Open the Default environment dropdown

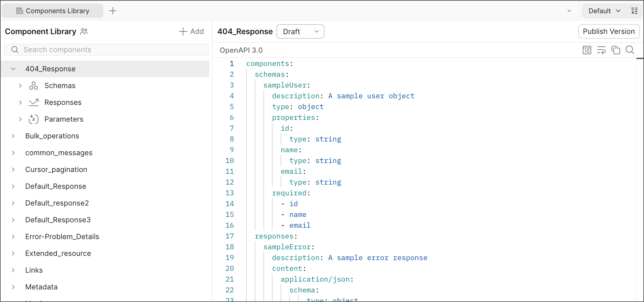[x=604, y=11]
